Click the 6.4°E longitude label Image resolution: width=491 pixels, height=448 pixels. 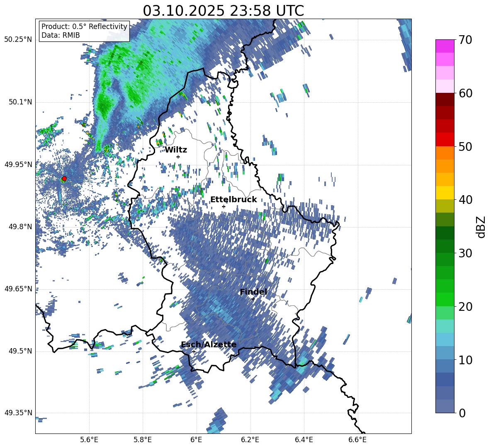304,440
